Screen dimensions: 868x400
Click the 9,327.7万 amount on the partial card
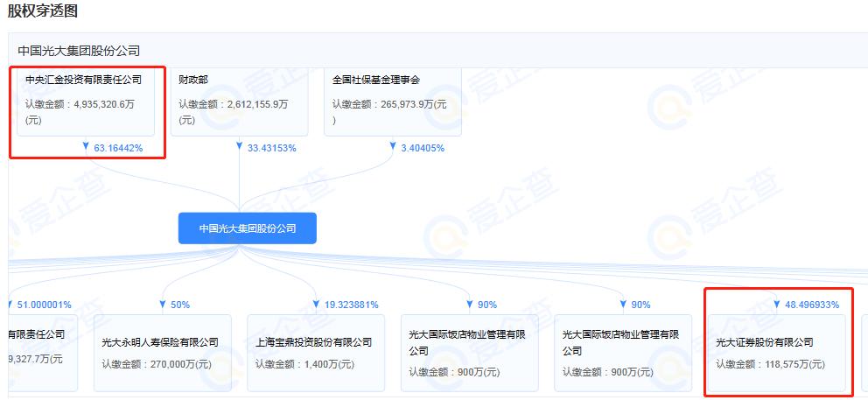pos(35,359)
